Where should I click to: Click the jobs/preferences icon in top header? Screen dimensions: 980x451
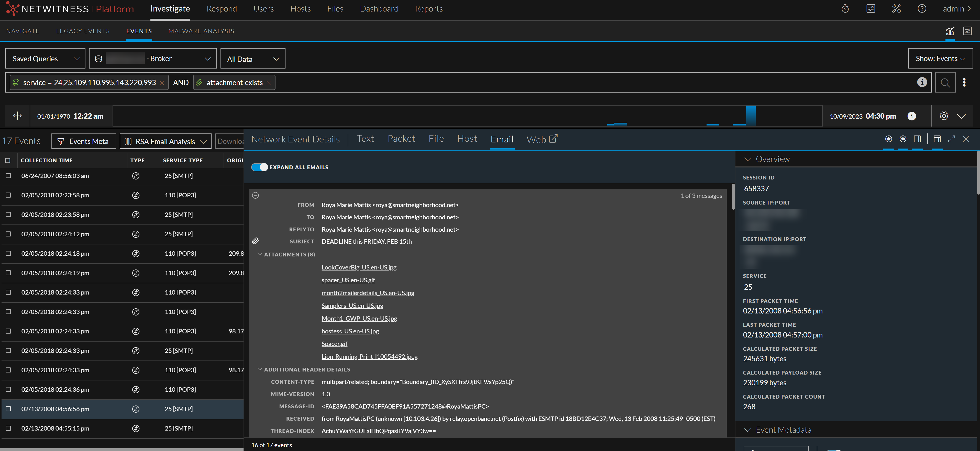tap(871, 8)
